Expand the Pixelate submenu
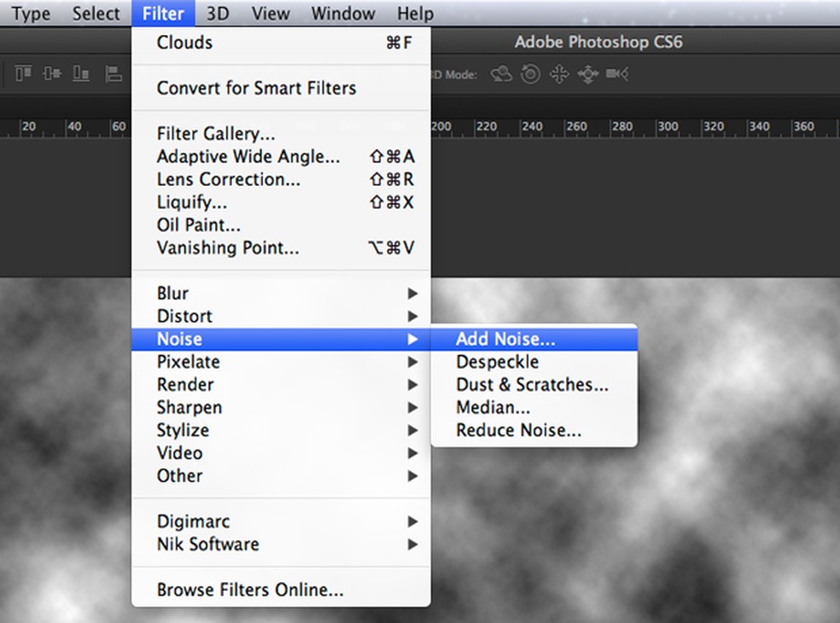The width and height of the screenshot is (840, 623). click(x=281, y=362)
